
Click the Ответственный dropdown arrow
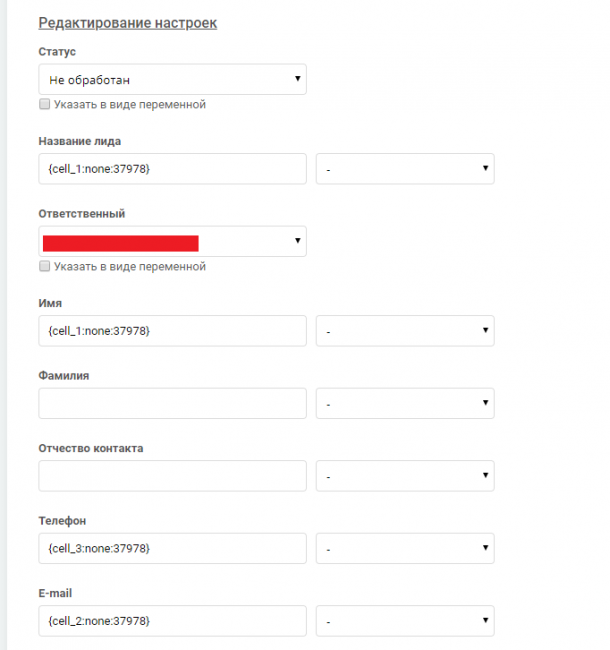(x=298, y=242)
